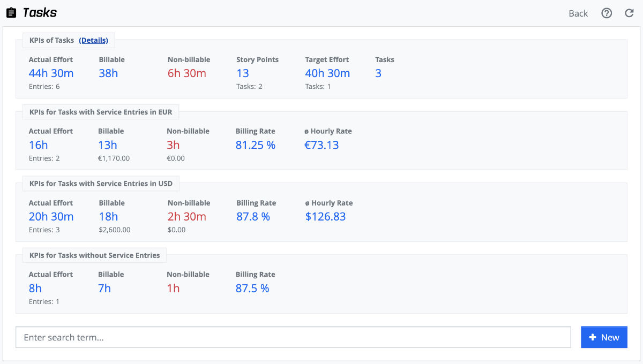Click the 'Entries: 6' text
643x364 pixels.
tap(44, 87)
